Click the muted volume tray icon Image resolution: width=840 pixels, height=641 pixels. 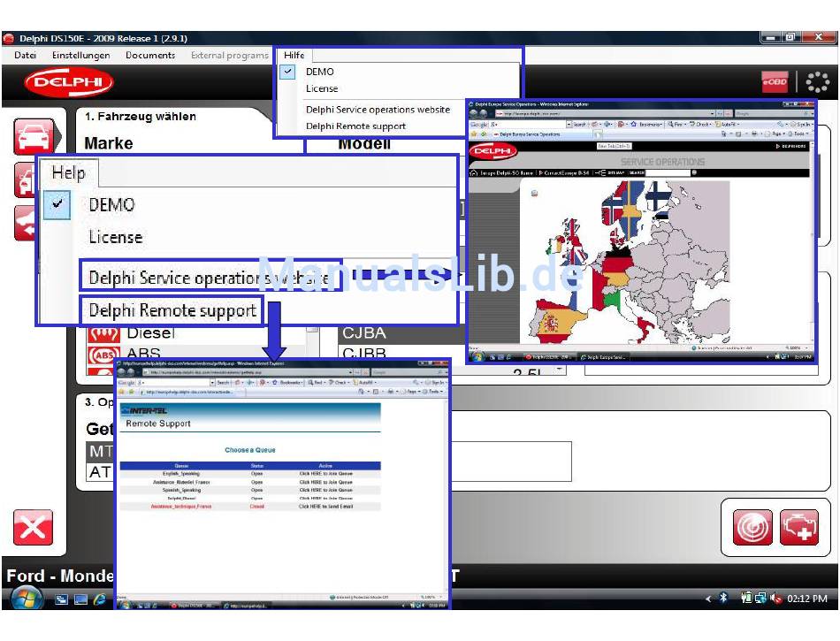[775, 599]
